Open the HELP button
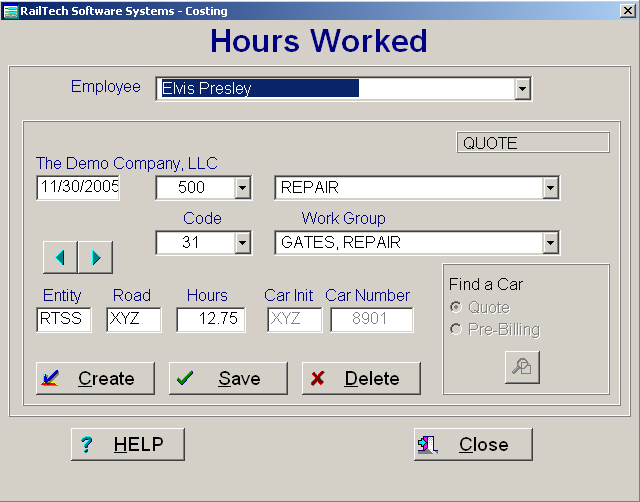Image resolution: width=640 pixels, height=502 pixels. 127,444
